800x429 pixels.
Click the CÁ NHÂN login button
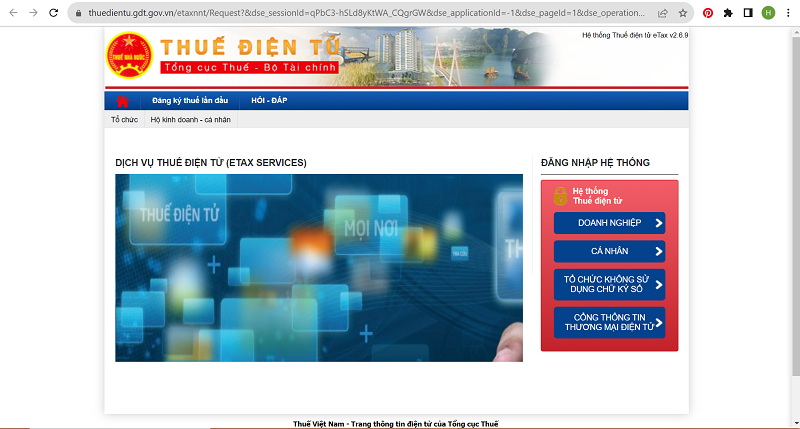click(609, 251)
